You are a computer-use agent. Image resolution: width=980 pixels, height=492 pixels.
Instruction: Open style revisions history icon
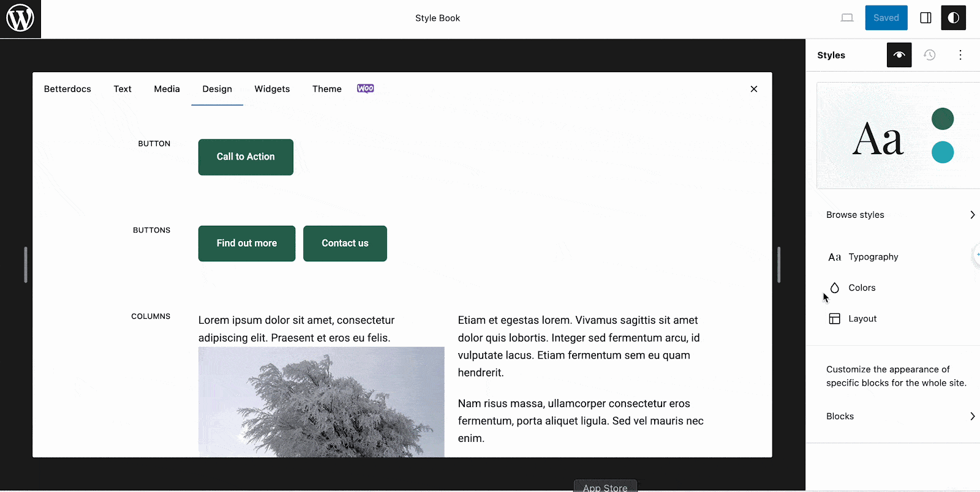(x=930, y=55)
